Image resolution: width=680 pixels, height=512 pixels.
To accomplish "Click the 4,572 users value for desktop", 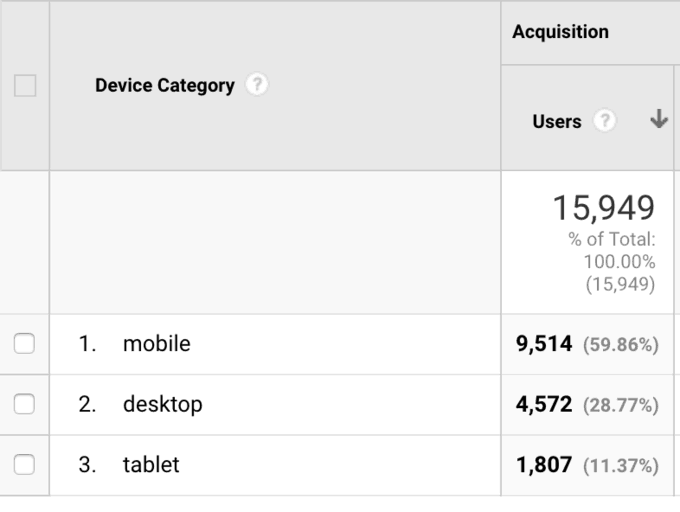I will pos(544,404).
